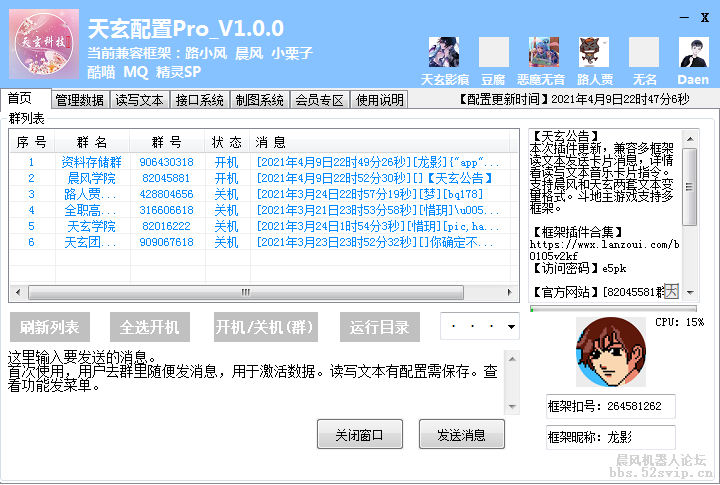
Task: Open the 管理数据 tab
Action: [80, 100]
